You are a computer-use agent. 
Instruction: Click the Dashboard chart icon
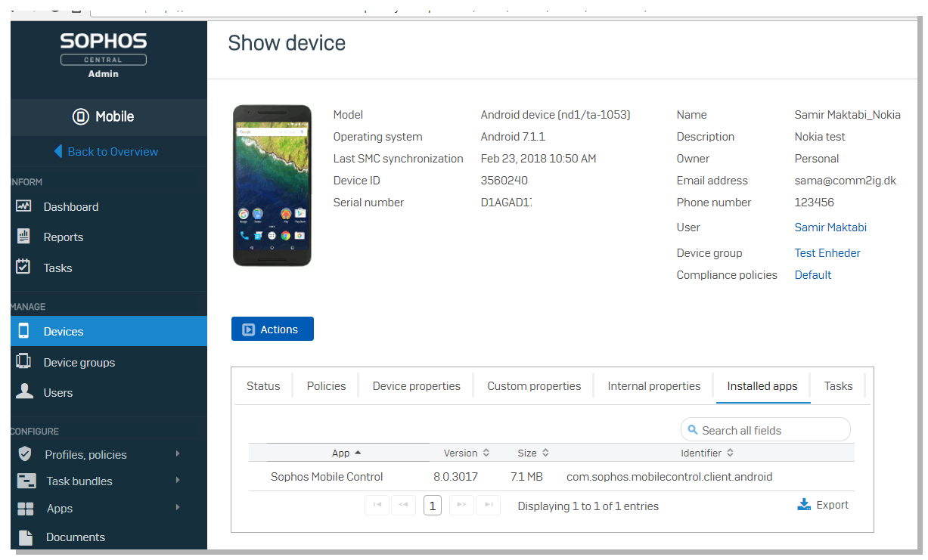pyautogui.click(x=23, y=206)
